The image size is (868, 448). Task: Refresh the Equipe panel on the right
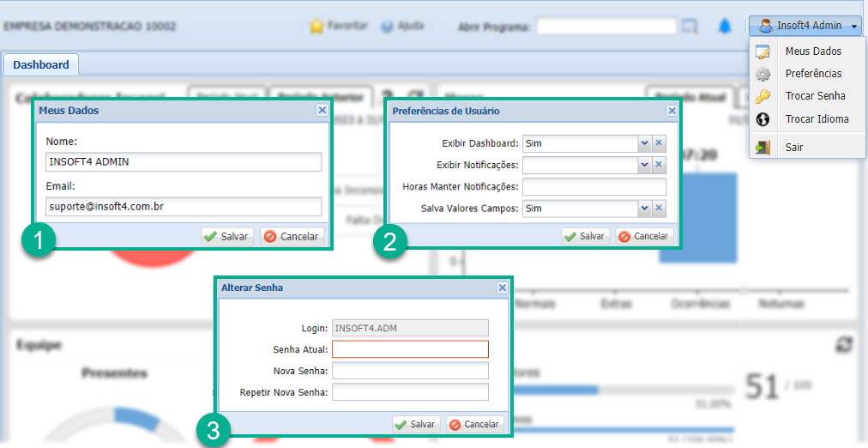pos(843,344)
